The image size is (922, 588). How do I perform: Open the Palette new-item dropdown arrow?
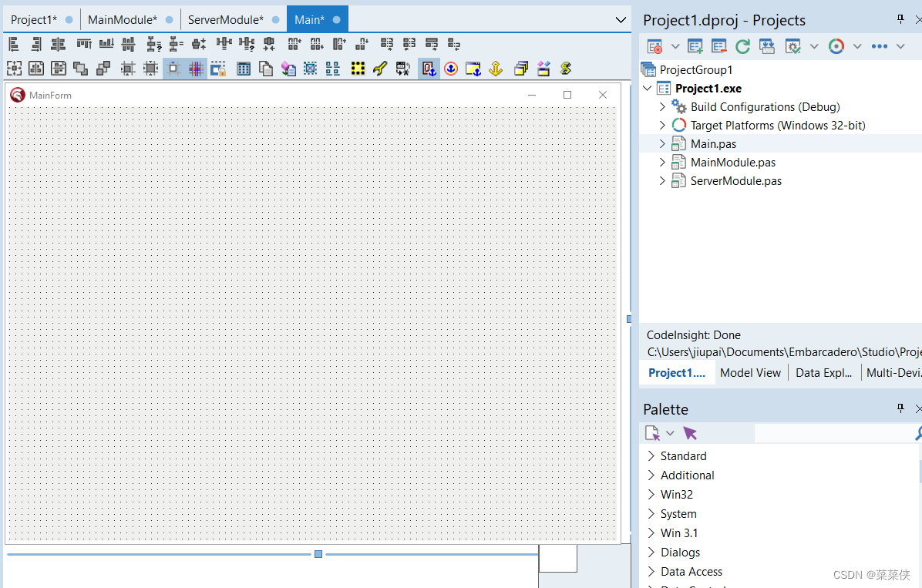pos(670,433)
